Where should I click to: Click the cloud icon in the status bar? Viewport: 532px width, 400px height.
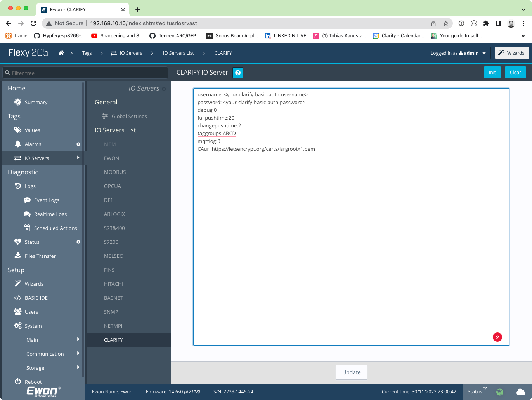click(521, 392)
